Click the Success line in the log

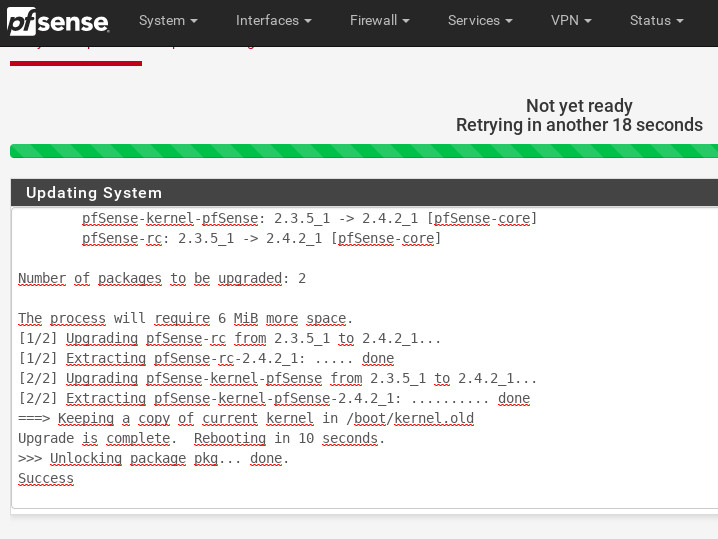(x=46, y=479)
